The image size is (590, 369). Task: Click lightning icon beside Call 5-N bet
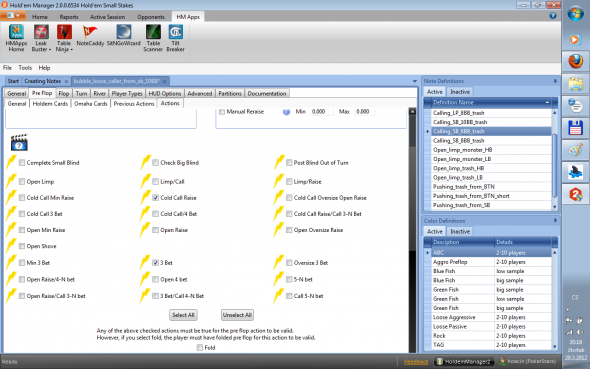(279, 296)
